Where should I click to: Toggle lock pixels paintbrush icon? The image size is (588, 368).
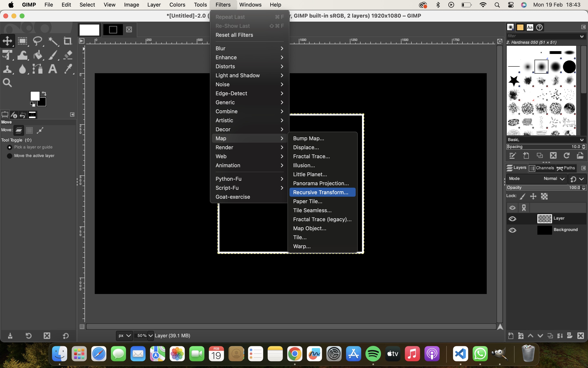[523, 196]
